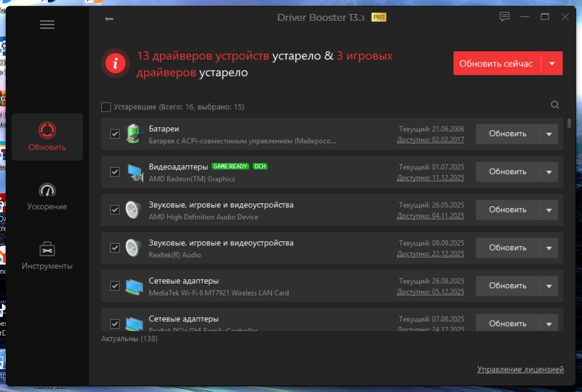Uncheck the Realtek(R) Audio checkbox
The image size is (582, 392).
coord(114,248)
